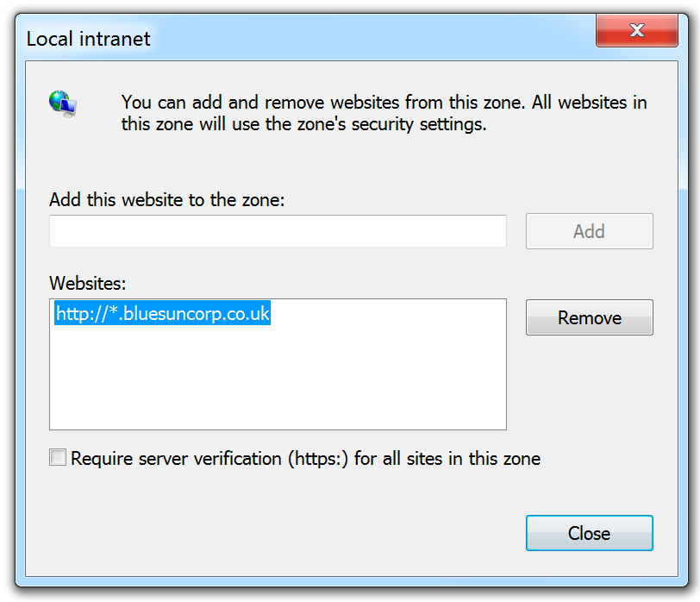700x602 pixels.
Task: Click empty space inside the Websites list
Action: tap(278, 375)
